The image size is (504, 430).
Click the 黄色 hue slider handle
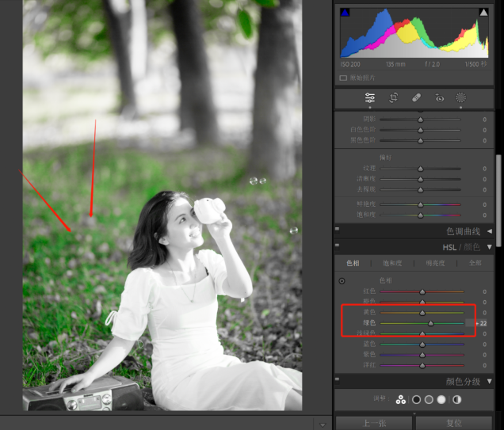click(x=422, y=313)
